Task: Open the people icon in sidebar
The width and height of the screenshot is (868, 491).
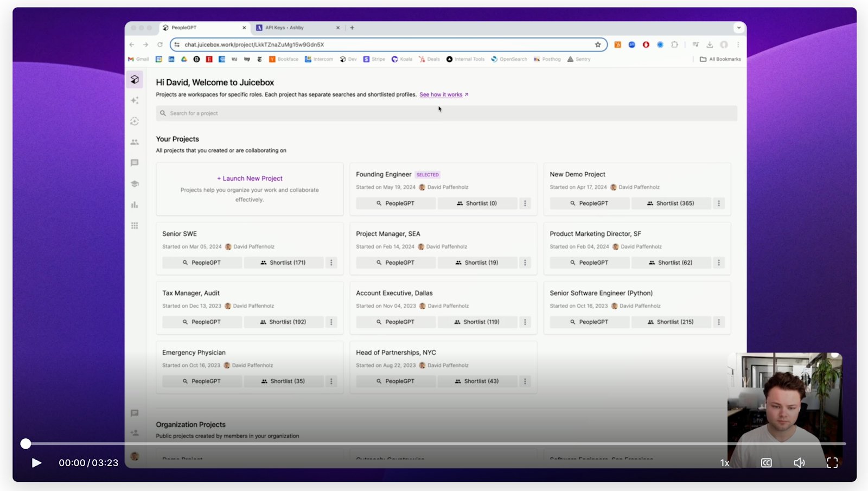Action: [x=135, y=142]
